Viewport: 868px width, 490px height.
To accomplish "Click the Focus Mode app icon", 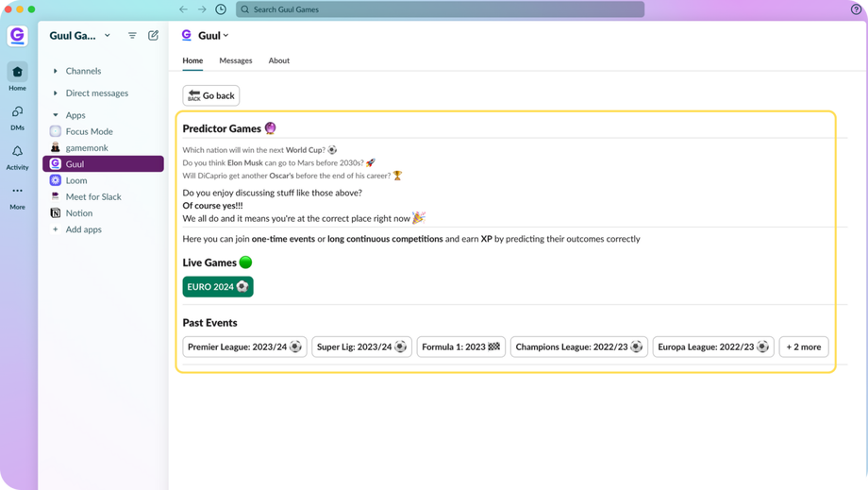I will [x=56, y=131].
